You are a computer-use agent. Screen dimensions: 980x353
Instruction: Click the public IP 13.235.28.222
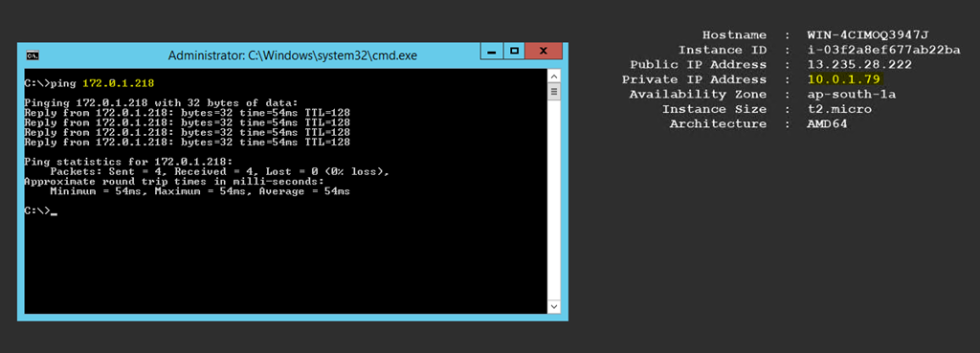click(x=859, y=64)
